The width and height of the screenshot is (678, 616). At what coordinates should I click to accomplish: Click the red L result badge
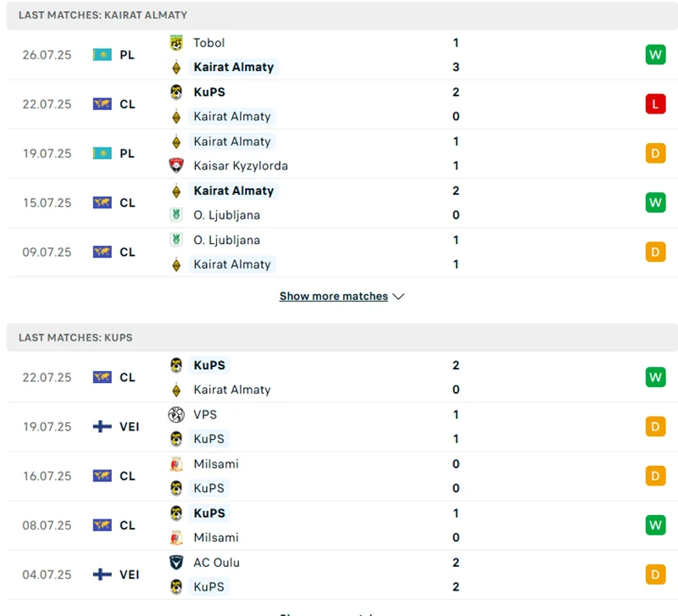tap(655, 104)
